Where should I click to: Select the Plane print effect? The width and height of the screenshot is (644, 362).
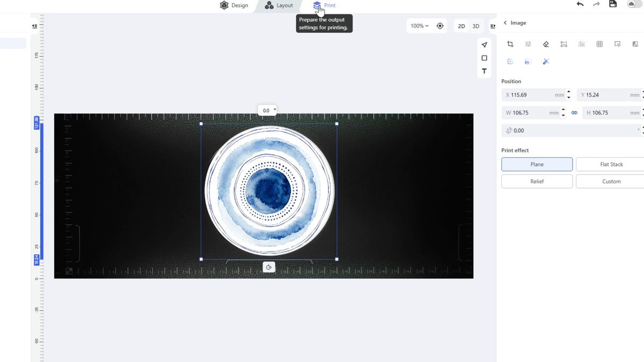click(537, 164)
